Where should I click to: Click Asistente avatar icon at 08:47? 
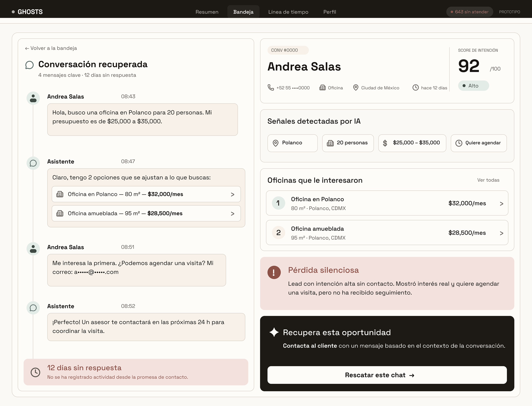coord(33,163)
